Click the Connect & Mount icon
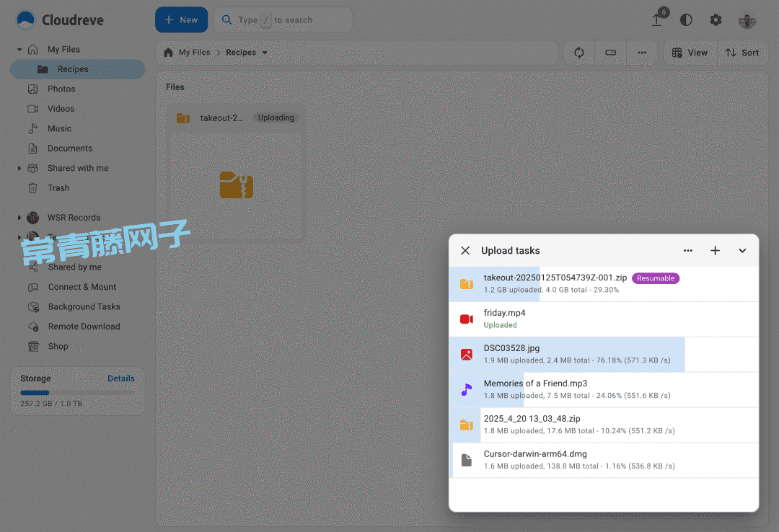Image resolution: width=779 pixels, height=532 pixels. [x=33, y=287]
